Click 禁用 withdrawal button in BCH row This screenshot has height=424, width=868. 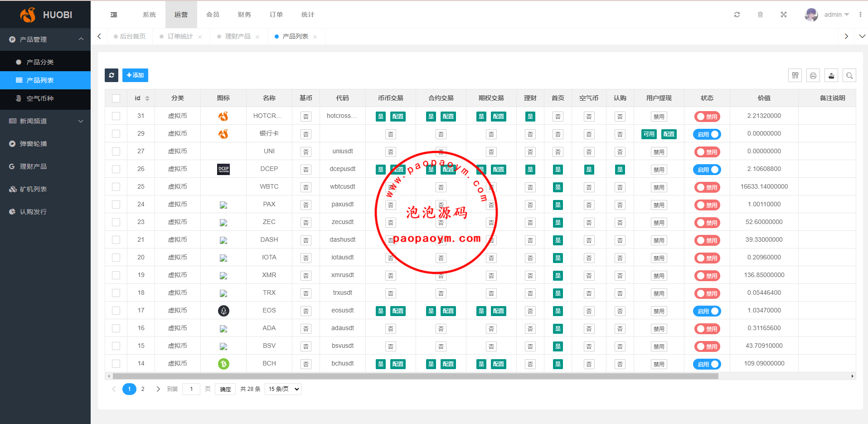[659, 364]
